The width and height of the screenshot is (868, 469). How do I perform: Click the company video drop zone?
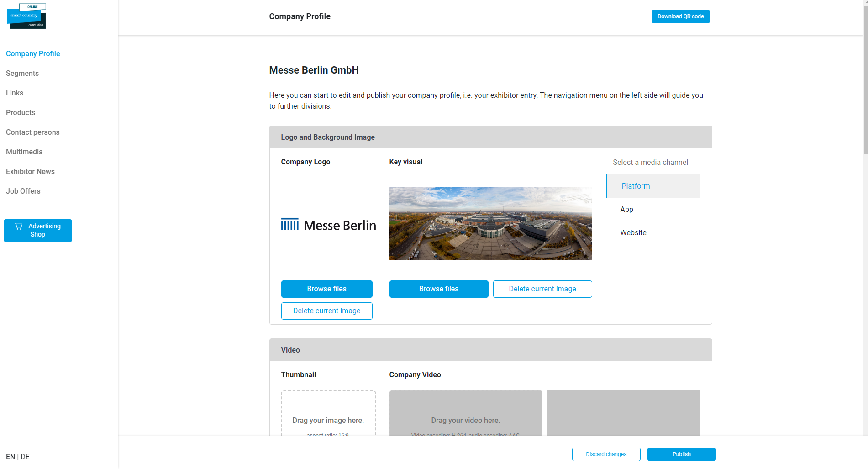click(466, 413)
